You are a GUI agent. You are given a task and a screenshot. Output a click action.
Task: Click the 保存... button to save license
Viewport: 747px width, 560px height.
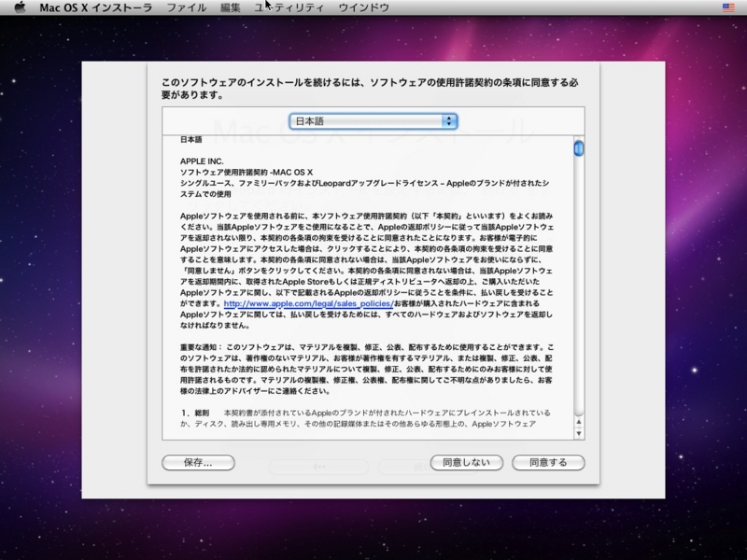click(197, 462)
